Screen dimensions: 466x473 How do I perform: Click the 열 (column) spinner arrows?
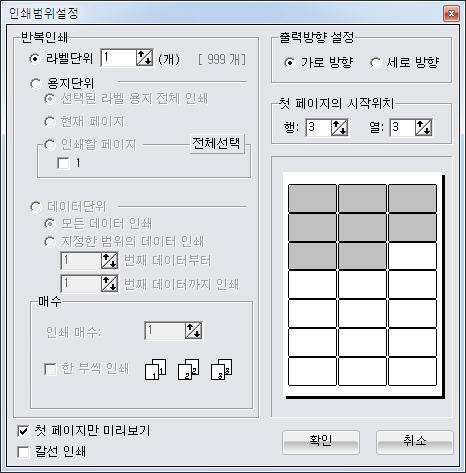[x=424, y=127]
